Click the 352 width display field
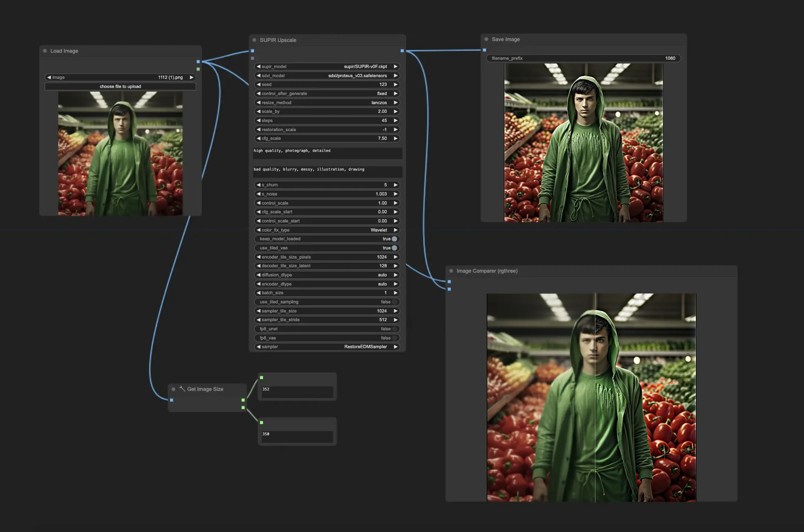Image resolution: width=804 pixels, height=532 pixels. click(x=297, y=392)
